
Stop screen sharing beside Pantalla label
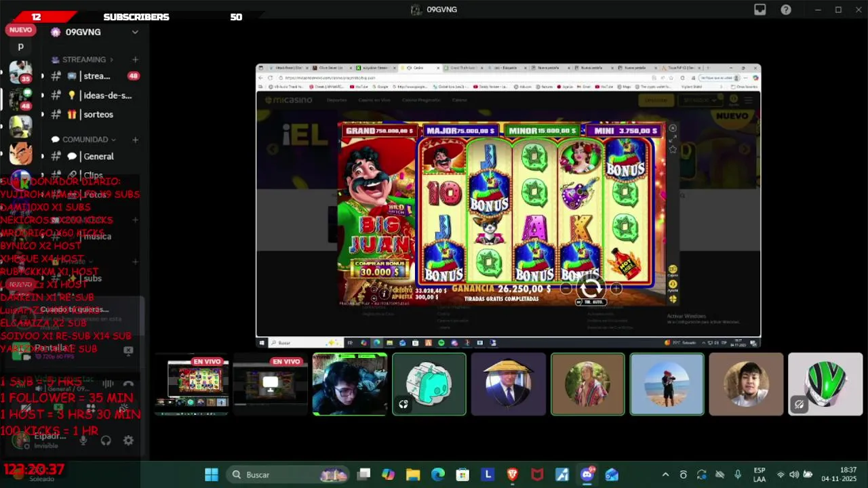click(x=128, y=350)
